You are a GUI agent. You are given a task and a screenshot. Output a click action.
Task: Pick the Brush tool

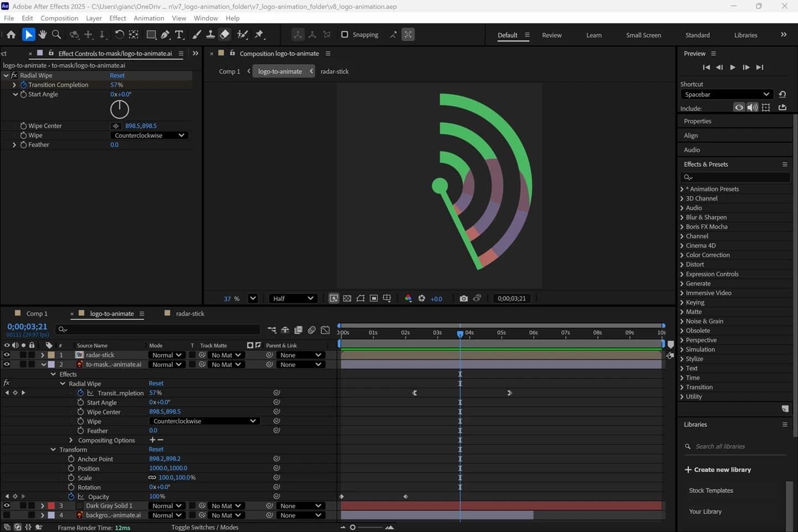[x=197, y=34]
